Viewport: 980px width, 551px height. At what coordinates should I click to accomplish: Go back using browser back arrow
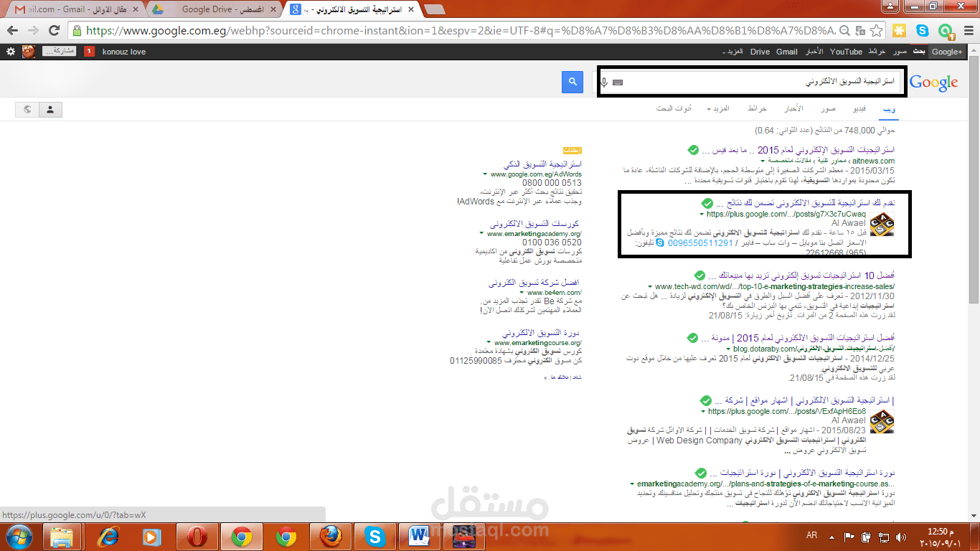point(12,31)
